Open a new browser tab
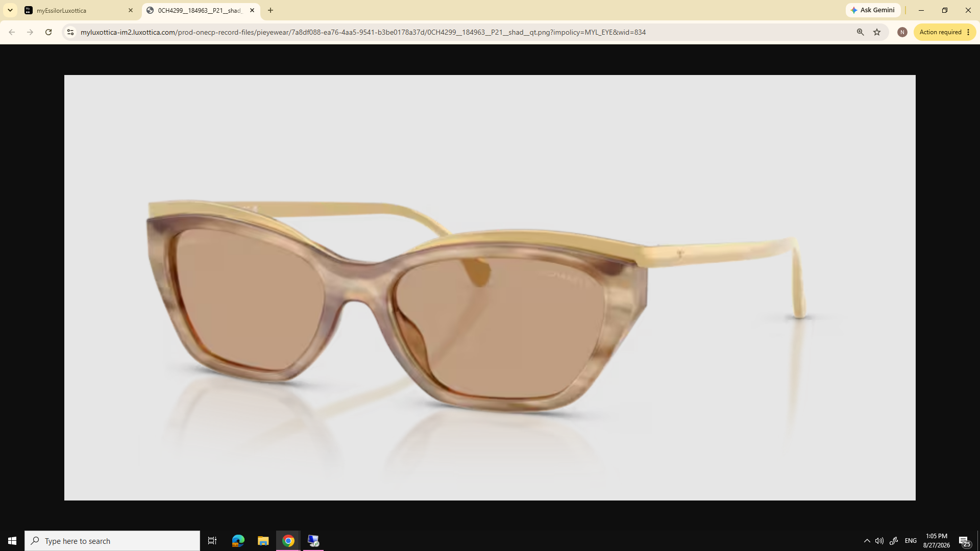Screen dimensions: 980x551 click(x=271, y=10)
